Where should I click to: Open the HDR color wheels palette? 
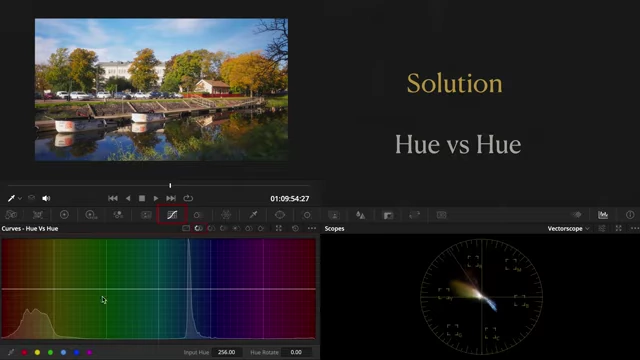[x=91, y=215]
